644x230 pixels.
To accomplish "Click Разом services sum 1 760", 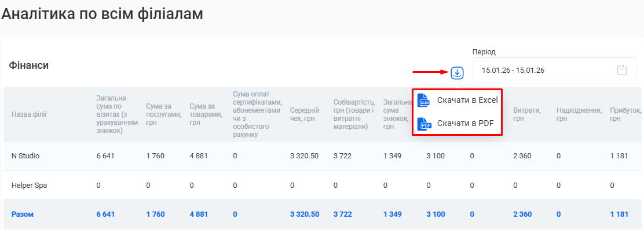I will click(x=155, y=214).
